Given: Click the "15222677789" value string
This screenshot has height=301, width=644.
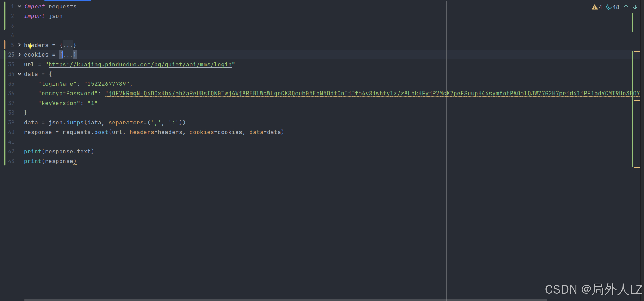Looking at the screenshot, I should [x=107, y=84].
